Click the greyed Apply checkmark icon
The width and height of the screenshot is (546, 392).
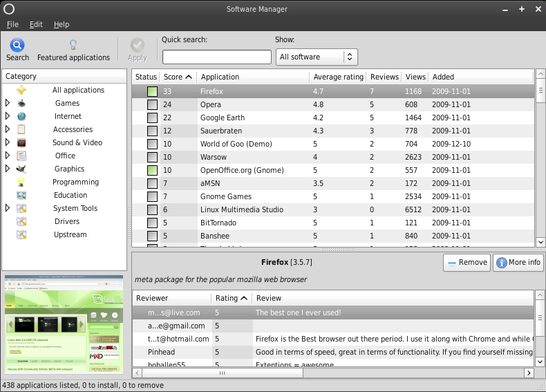pos(138,45)
